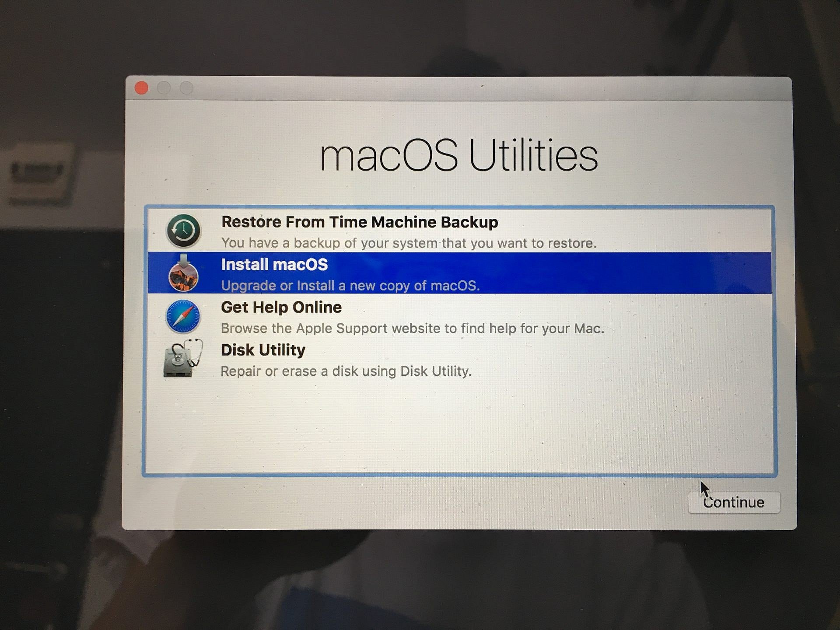Click the Safari compass icon

[183, 316]
